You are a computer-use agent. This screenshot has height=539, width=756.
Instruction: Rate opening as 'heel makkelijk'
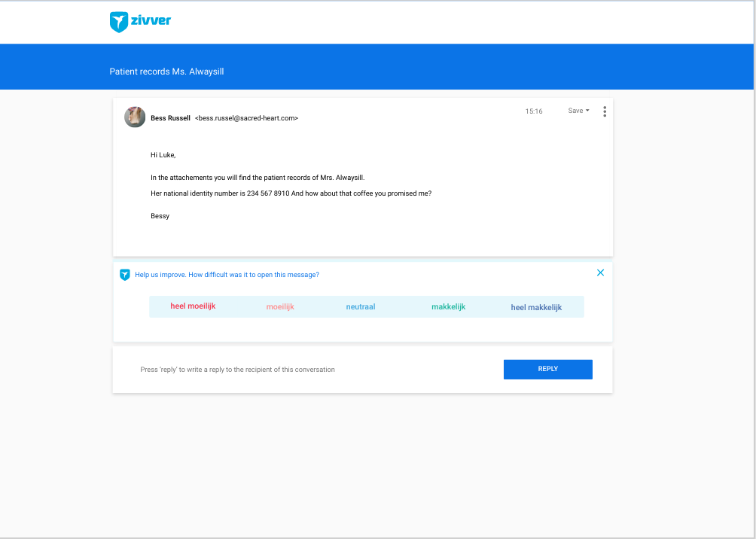pos(536,307)
